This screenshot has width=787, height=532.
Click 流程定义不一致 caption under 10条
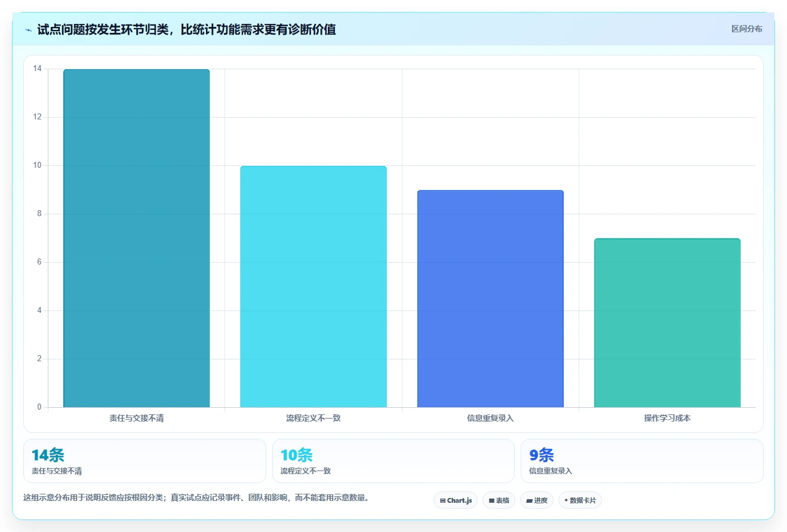pyautogui.click(x=306, y=471)
